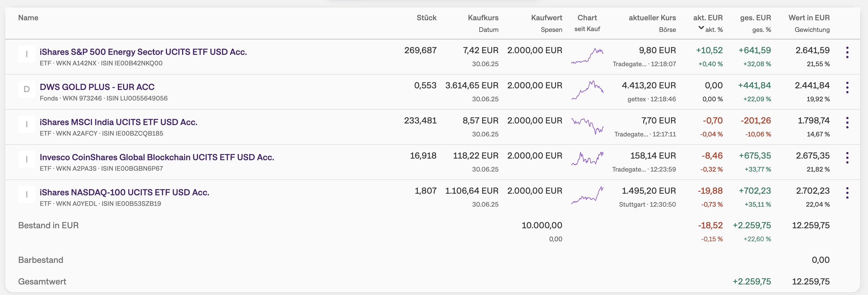Click the 'D' logo beside DWS GOLD PLUS
Image resolution: width=868 pixels, height=295 pixels.
coord(27,89)
